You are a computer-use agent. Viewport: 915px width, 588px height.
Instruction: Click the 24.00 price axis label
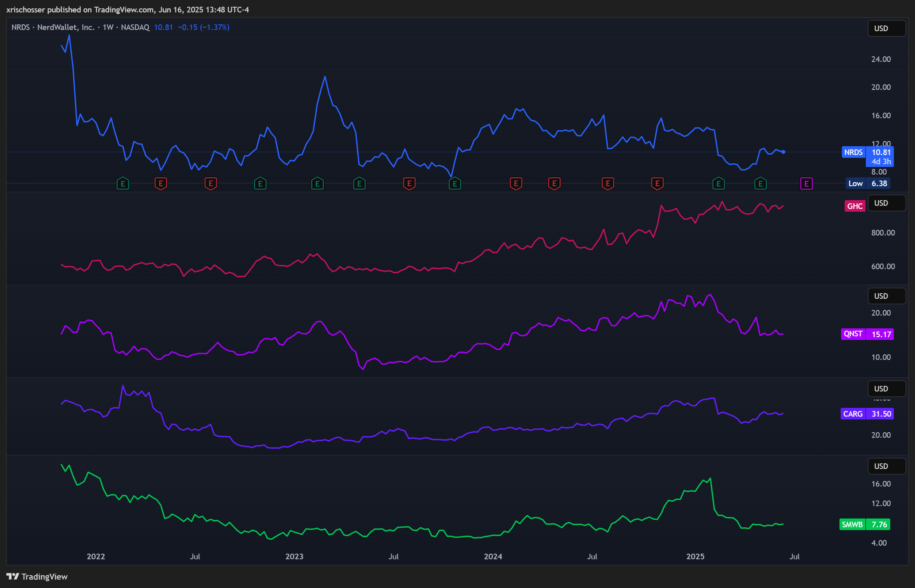[x=881, y=59]
